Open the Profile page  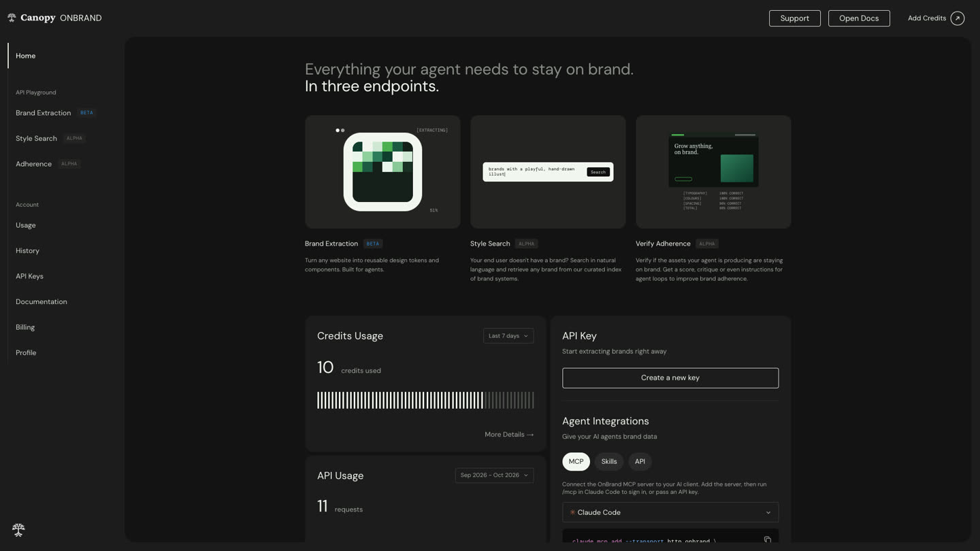(26, 353)
